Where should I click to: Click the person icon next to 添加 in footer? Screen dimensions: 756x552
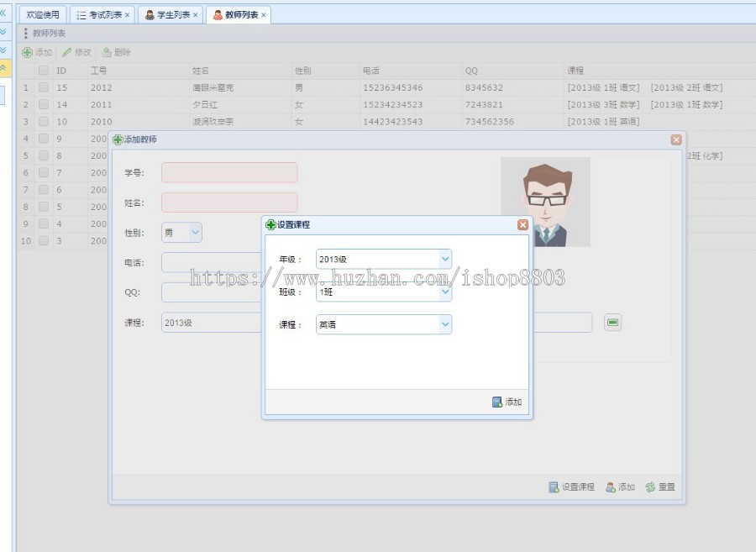[610, 486]
